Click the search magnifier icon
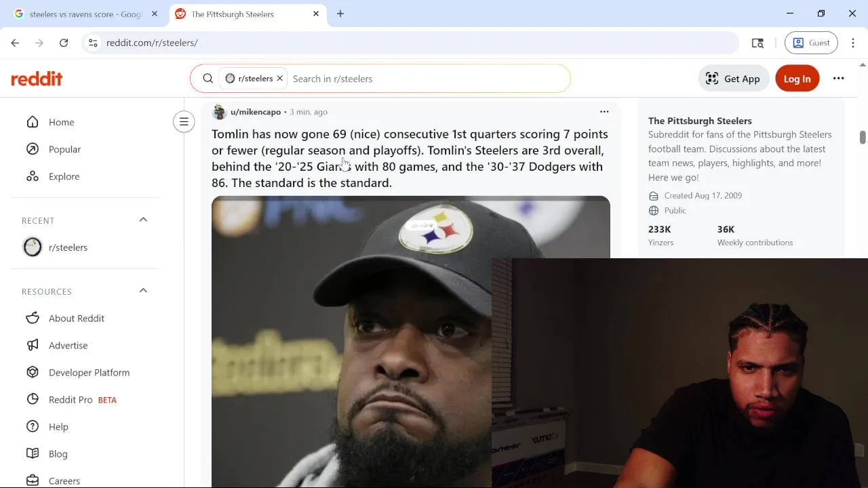This screenshot has width=868, height=488. pyautogui.click(x=208, y=79)
